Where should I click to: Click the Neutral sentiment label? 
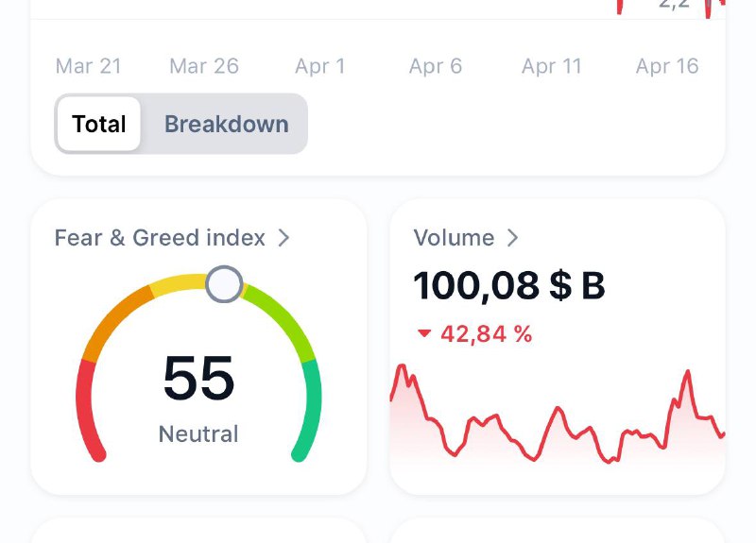198,434
